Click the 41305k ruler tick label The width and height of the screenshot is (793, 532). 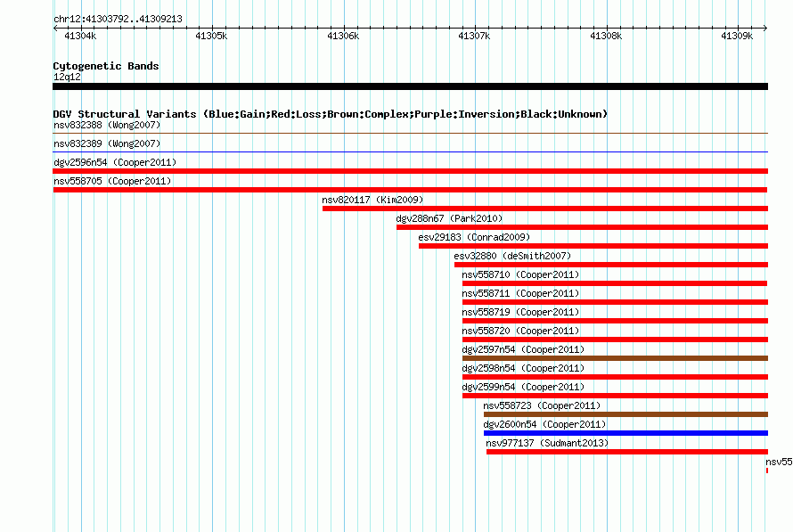pyautogui.click(x=211, y=36)
